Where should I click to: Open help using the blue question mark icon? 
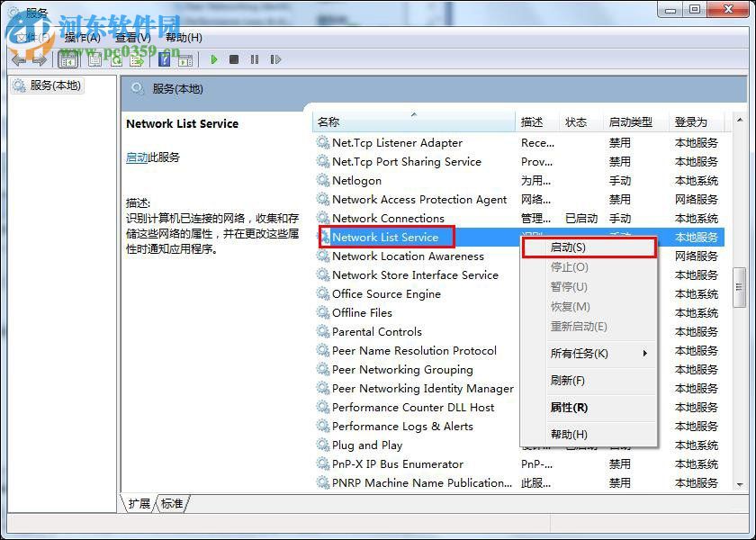163,59
